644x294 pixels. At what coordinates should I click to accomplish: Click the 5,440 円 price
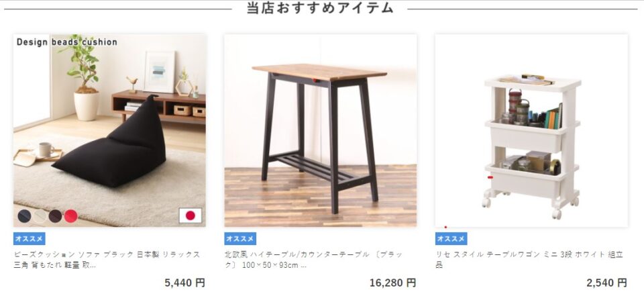click(185, 283)
